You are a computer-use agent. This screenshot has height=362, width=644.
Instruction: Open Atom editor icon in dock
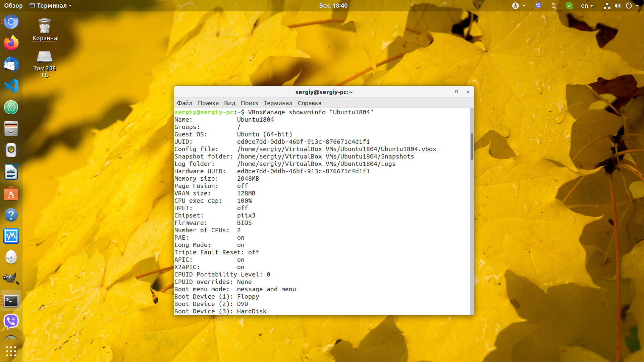[11, 107]
